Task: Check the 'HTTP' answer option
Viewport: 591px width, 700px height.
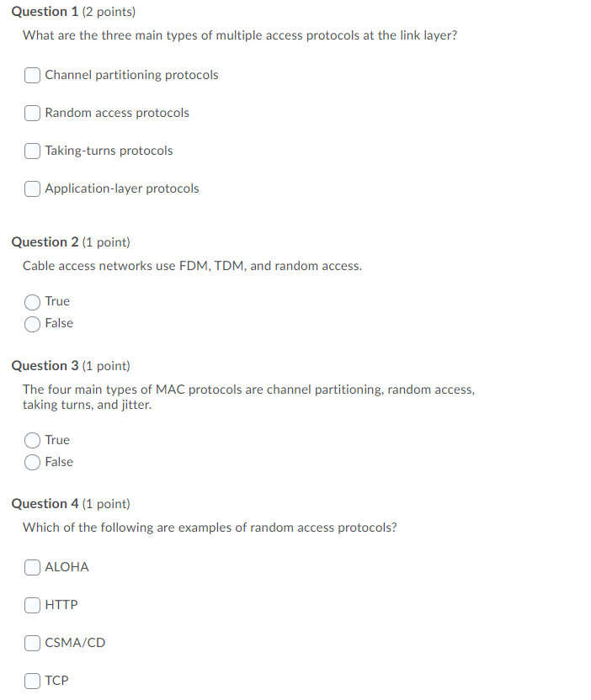Action: (x=32, y=605)
